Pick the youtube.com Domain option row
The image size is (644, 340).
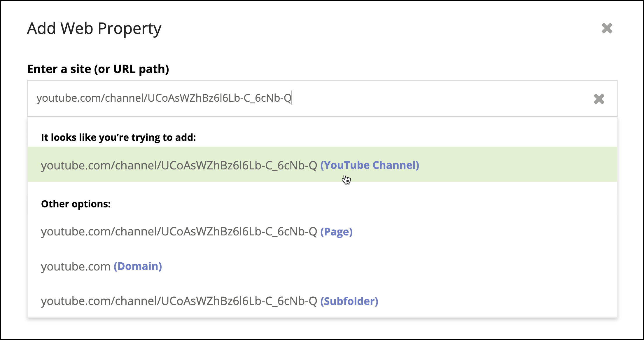tap(322, 266)
